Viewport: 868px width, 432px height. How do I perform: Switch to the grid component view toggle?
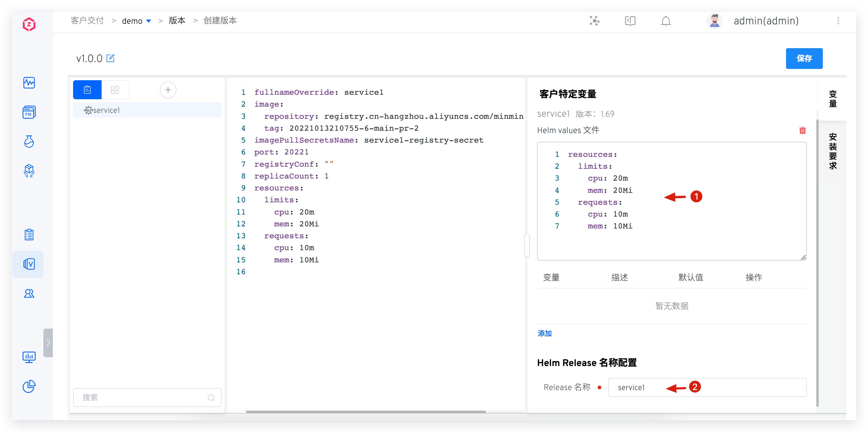tap(115, 90)
